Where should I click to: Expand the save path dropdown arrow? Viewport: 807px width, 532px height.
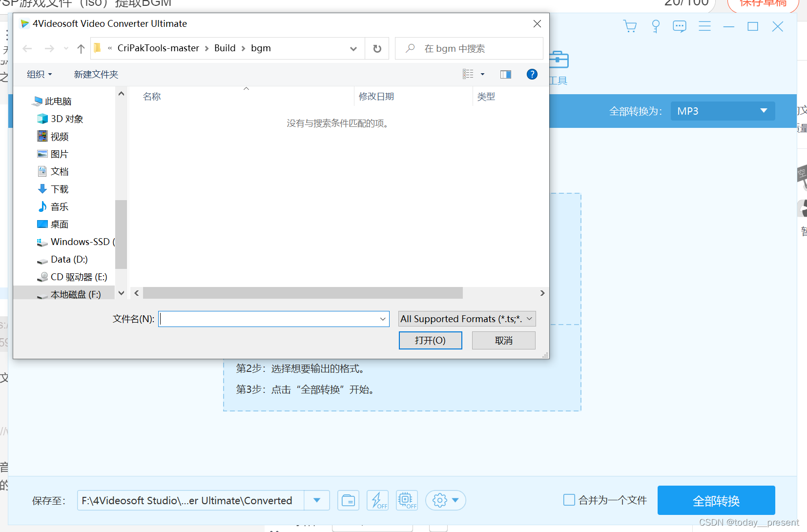tap(317, 500)
